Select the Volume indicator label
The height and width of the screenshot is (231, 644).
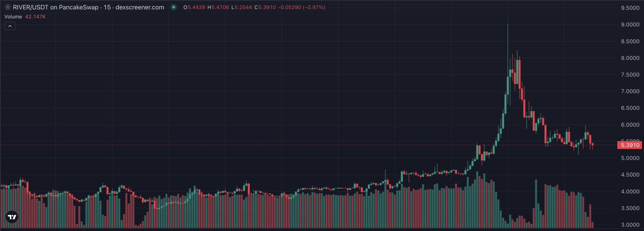pyautogui.click(x=13, y=17)
